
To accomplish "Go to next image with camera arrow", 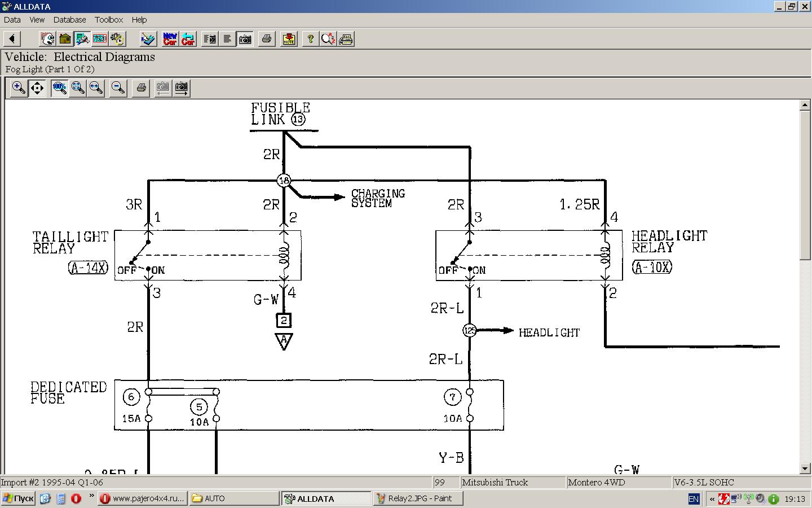I will (181, 88).
